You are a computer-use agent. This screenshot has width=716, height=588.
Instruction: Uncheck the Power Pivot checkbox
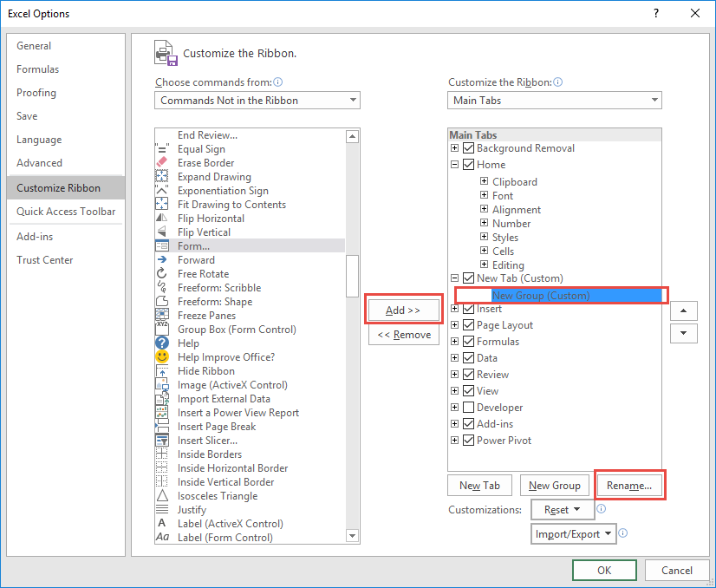pos(468,440)
